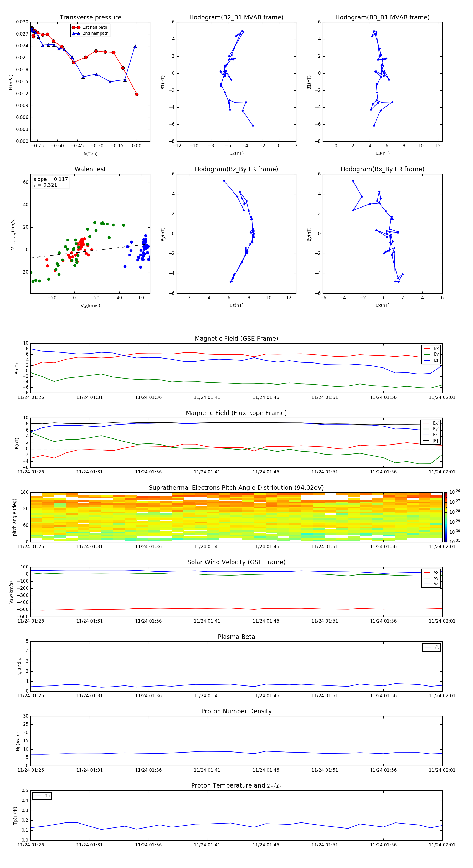Click the 'Hodogram(Bx_By FR frame)' title
This screenshot has height=868, width=473.
(x=382, y=169)
